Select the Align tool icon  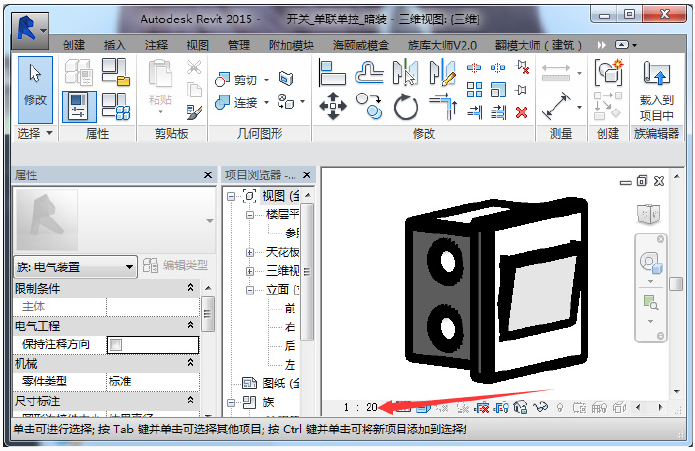pos(332,73)
